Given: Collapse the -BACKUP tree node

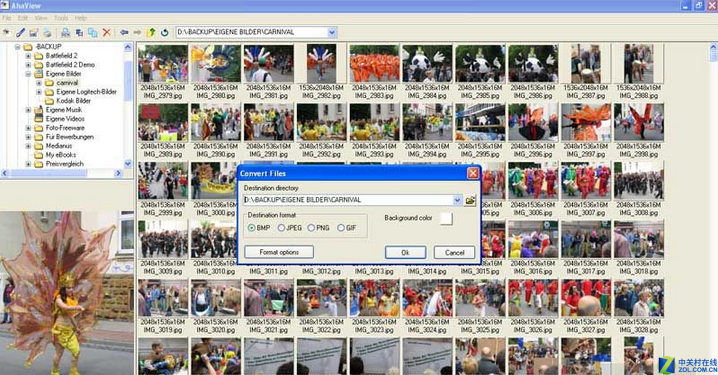Looking at the screenshot, I should point(17,47).
